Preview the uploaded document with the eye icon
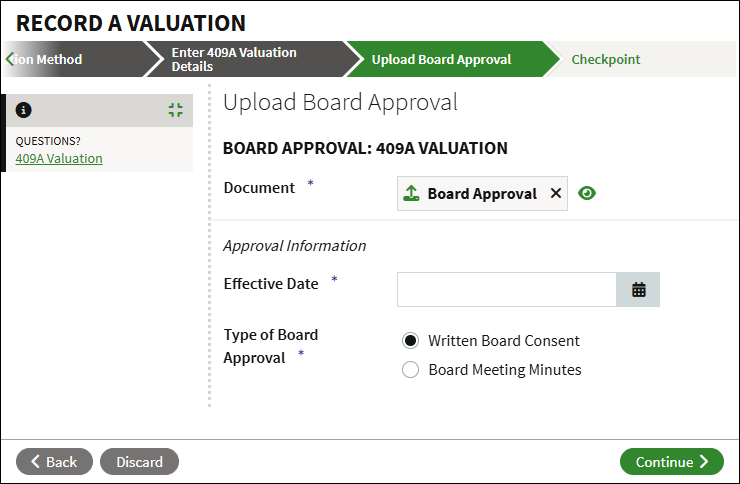Screen dimensions: 740x484 tap(587, 193)
